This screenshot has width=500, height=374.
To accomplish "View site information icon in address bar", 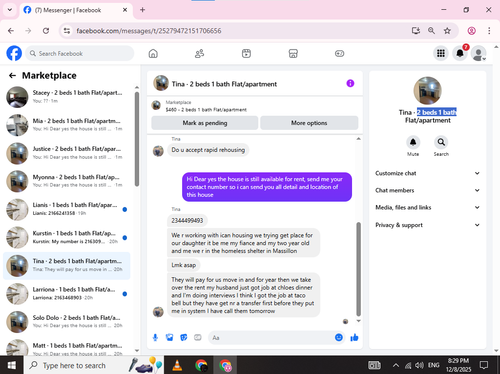I will click(x=67, y=31).
